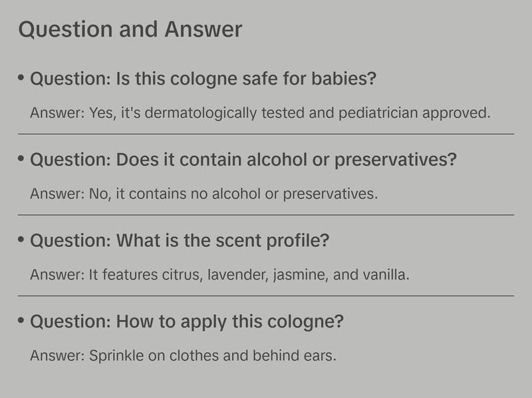Click the divider line below the preservatives answer
Viewport: 532px width, 398px height.
coord(266,215)
